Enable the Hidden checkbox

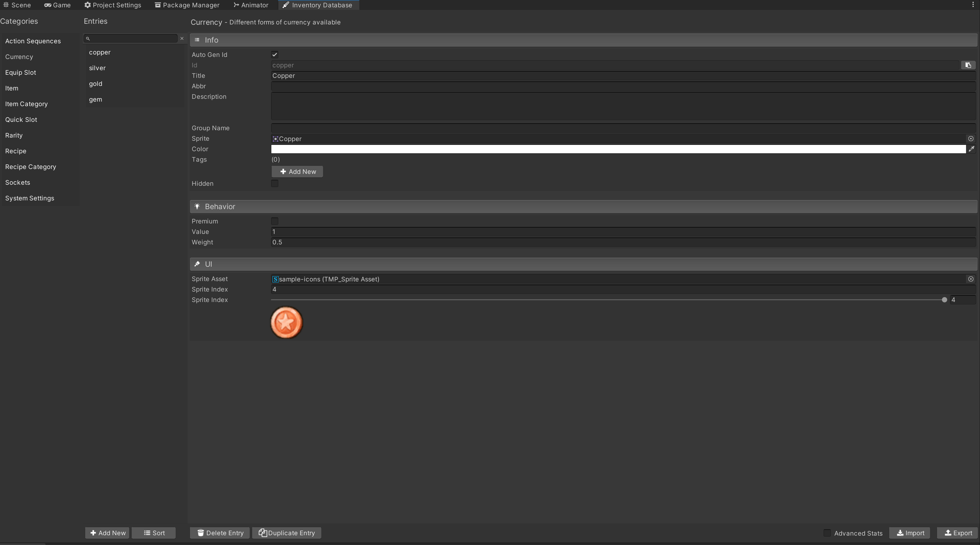pos(275,184)
